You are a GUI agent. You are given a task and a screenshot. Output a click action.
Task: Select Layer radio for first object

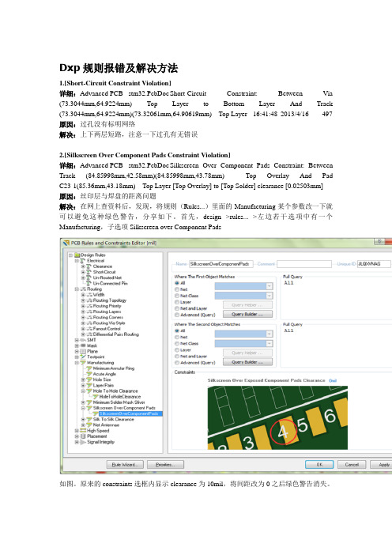(x=177, y=302)
